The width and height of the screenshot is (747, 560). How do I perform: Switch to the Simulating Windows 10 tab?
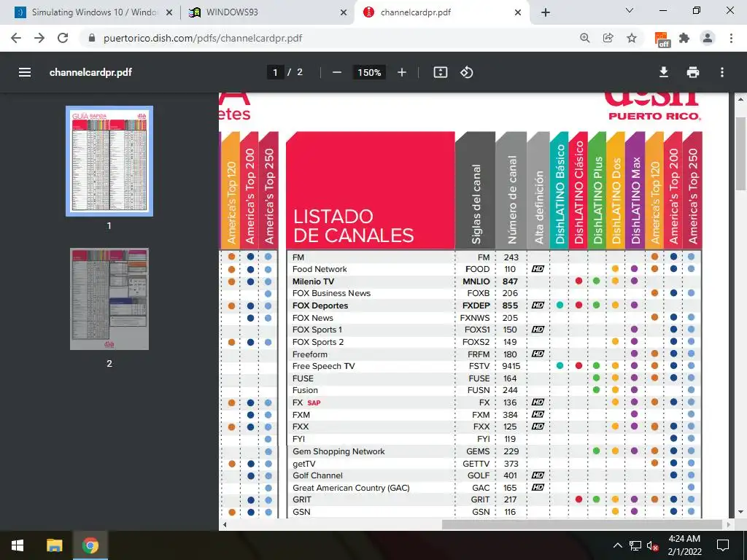(93, 12)
